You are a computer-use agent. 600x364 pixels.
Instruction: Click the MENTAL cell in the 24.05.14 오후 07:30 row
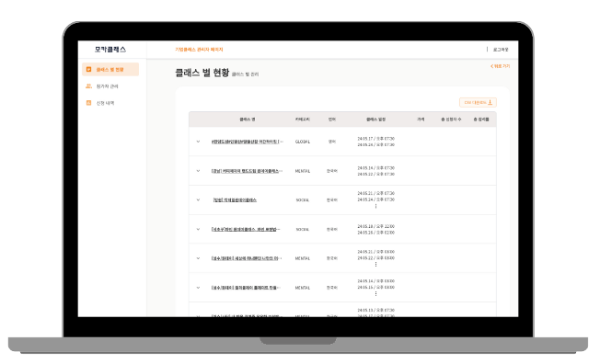(x=302, y=171)
